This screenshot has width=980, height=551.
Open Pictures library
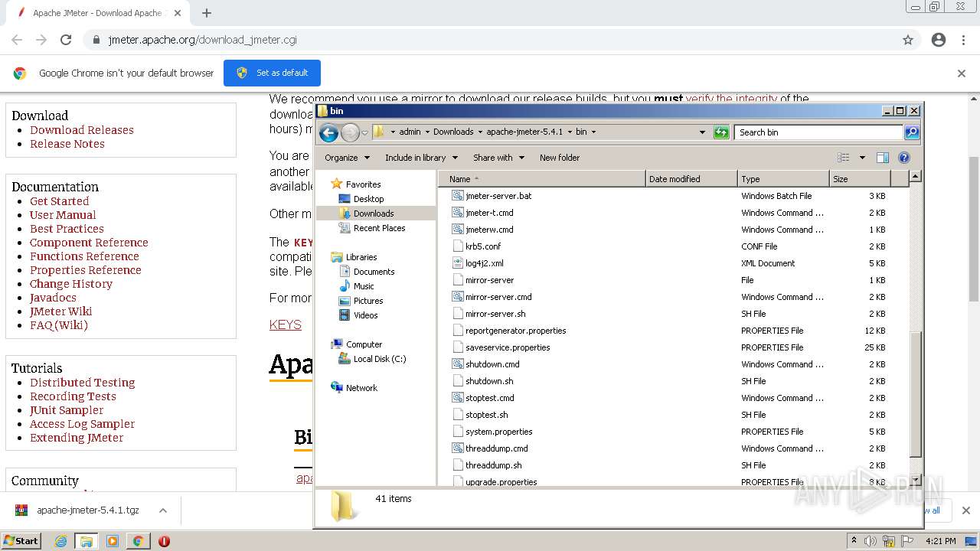click(368, 301)
